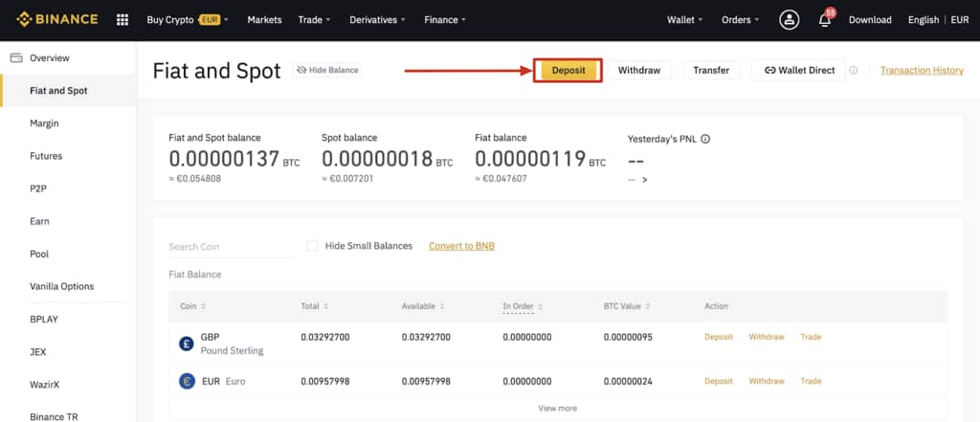Click the Search Coin input field
This screenshot has width=980, height=422.
tap(230, 247)
